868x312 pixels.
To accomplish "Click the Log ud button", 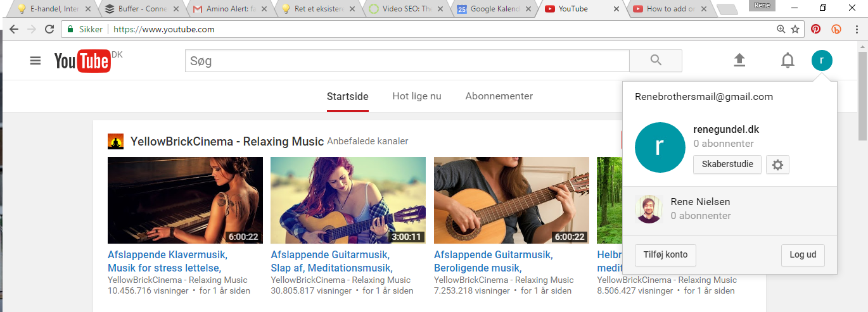I will tap(803, 255).
